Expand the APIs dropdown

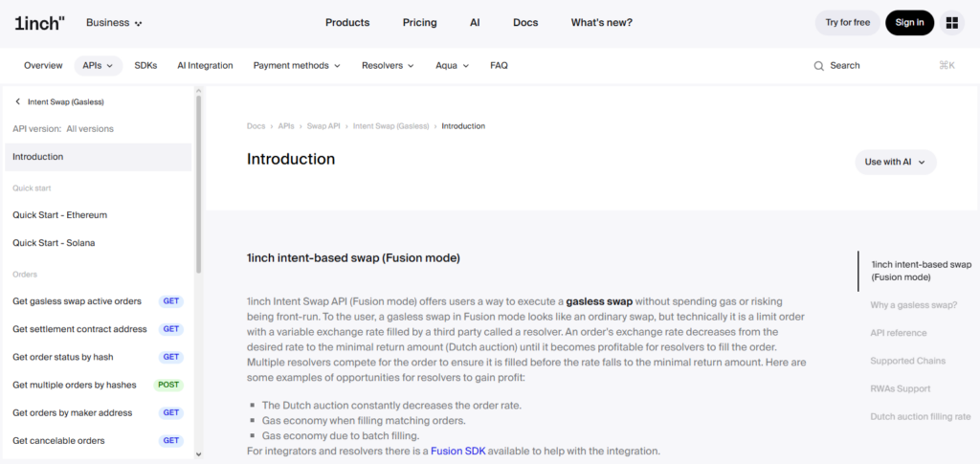click(99, 66)
